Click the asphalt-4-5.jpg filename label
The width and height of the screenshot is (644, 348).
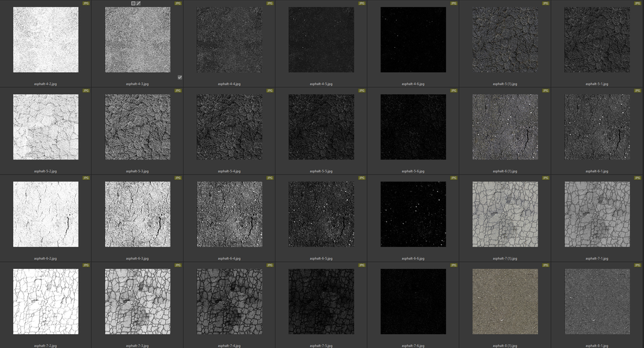(321, 84)
